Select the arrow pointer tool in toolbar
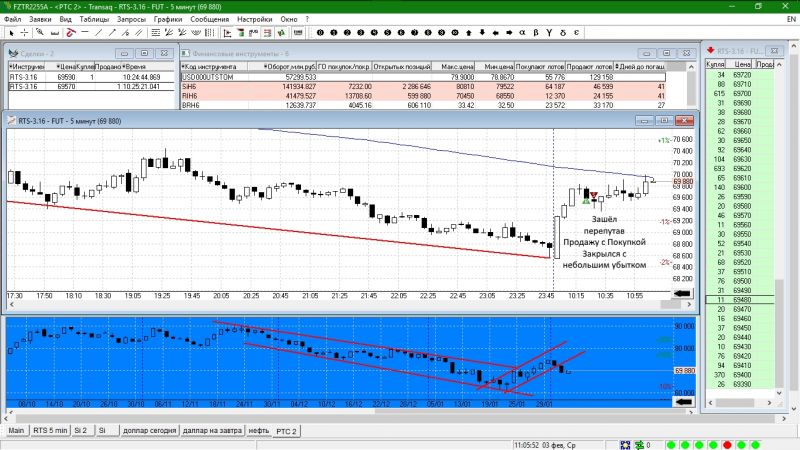This screenshot has height=450, width=800. (x=11, y=33)
